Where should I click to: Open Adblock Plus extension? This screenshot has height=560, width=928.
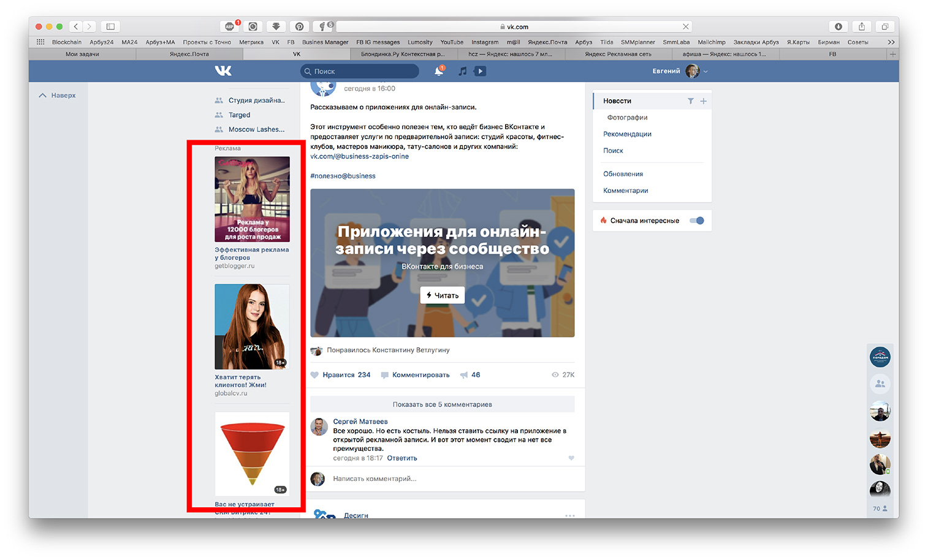pos(230,26)
